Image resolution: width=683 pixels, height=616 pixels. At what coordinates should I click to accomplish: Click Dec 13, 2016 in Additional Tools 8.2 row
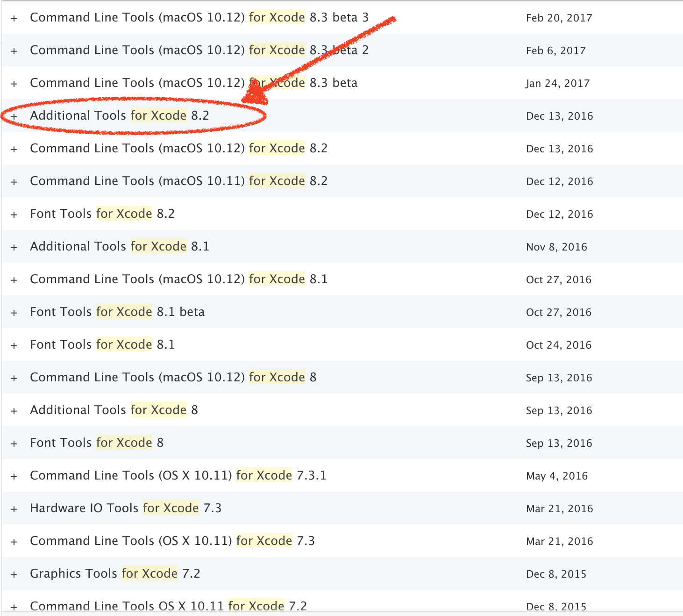560,116
